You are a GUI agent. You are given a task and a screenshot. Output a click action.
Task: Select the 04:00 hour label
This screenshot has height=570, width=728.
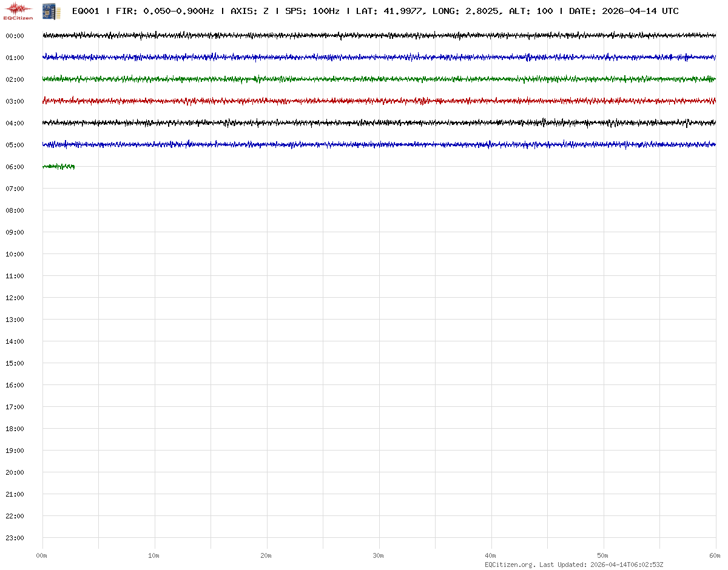point(15,123)
